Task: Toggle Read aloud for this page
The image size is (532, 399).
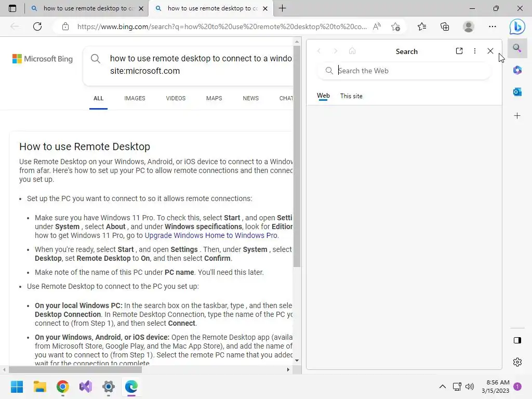Action: point(377,26)
